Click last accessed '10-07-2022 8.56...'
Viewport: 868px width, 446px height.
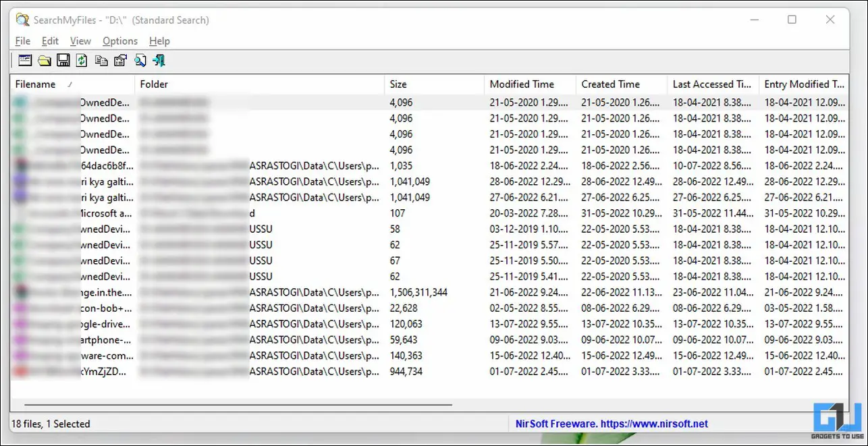point(712,165)
